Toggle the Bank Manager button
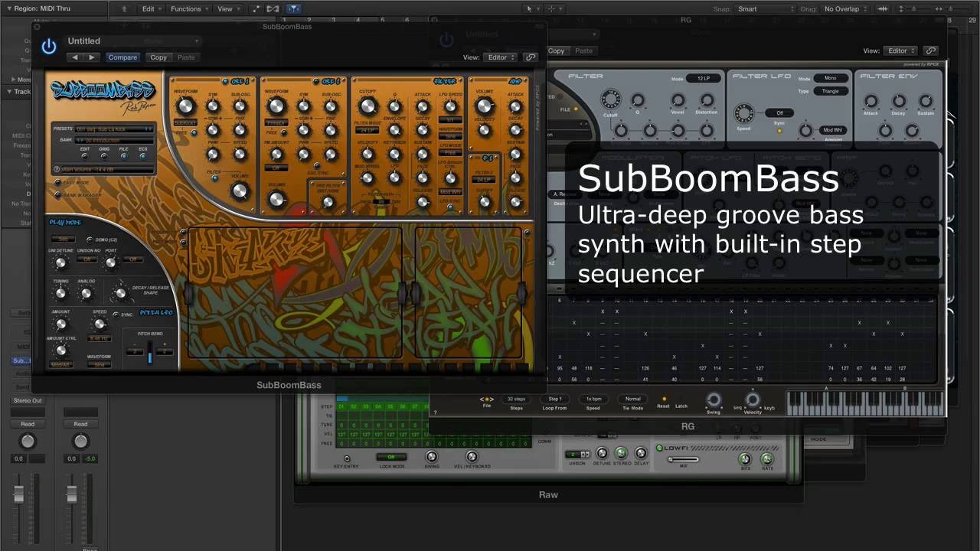Image resolution: width=980 pixels, height=551 pixels. [57, 195]
